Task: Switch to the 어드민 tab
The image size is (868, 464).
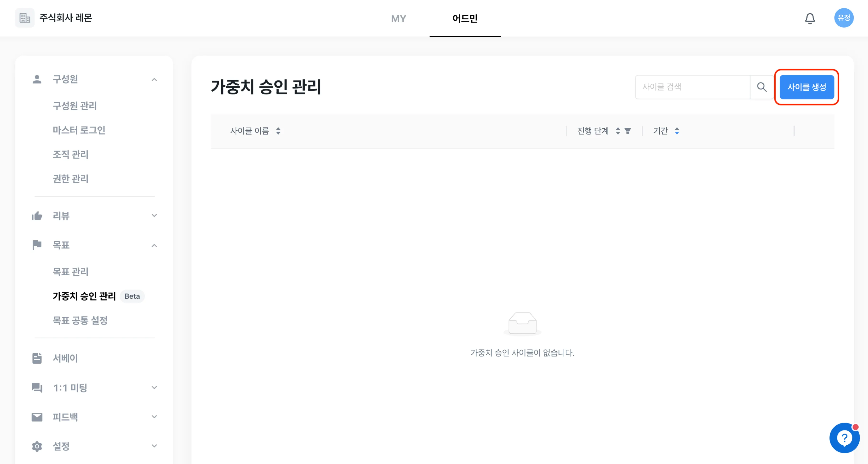Action: click(x=465, y=18)
